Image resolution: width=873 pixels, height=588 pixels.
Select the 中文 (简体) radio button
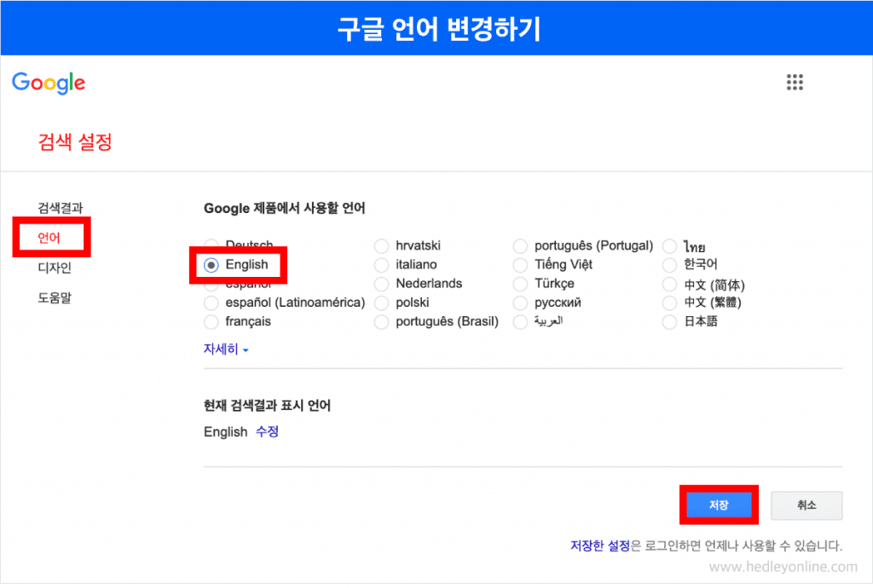669,285
